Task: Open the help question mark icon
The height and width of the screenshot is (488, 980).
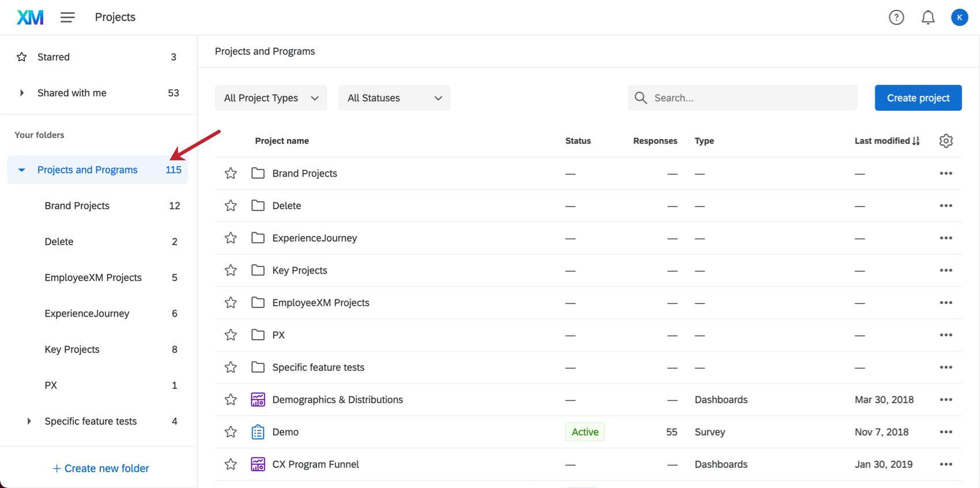Action: coord(896,17)
